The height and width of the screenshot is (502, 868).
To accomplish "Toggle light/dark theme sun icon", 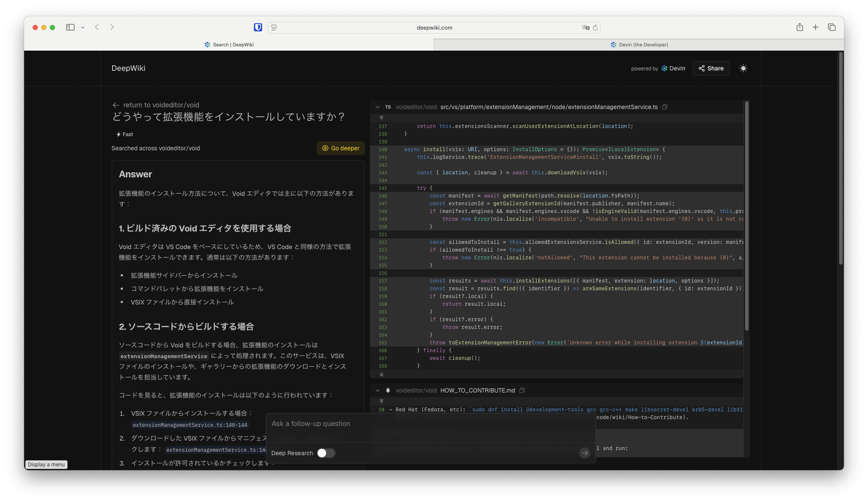I will coord(743,68).
